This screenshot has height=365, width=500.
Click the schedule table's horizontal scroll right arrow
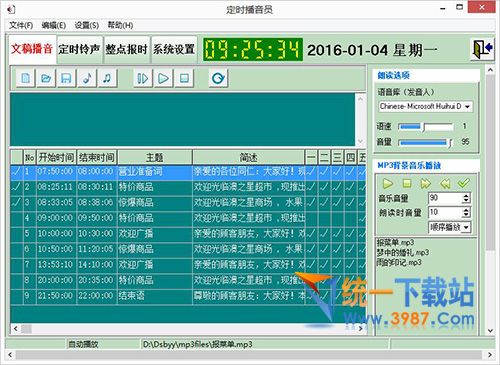point(360,329)
